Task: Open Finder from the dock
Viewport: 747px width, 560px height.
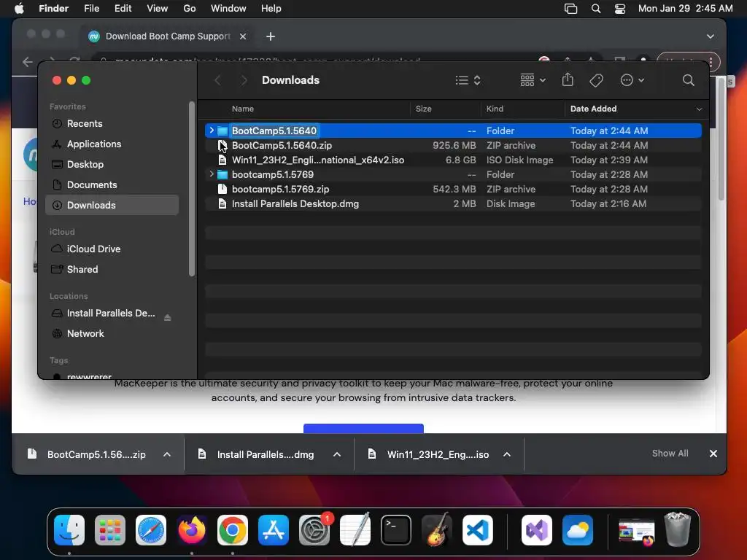Action: [69, 529]
